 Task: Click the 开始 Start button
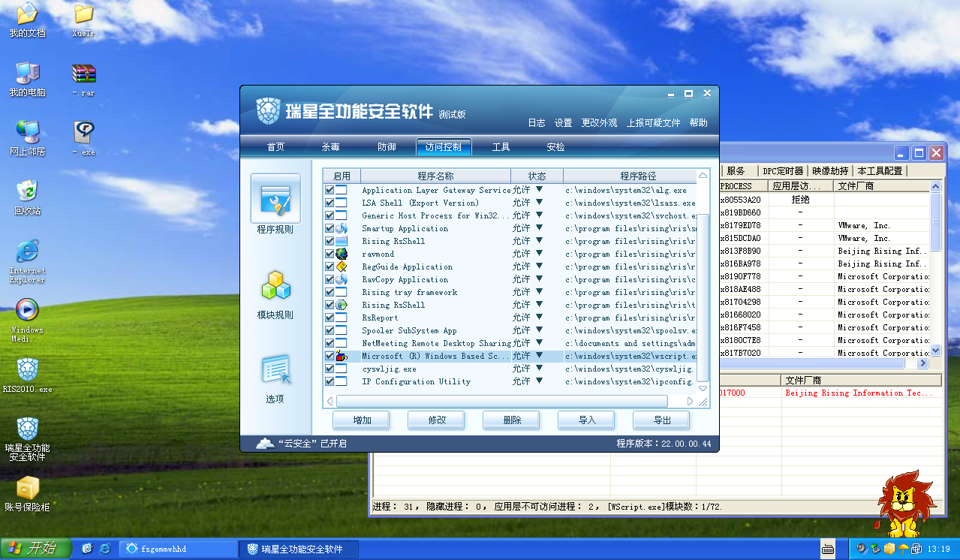(35, 549)
